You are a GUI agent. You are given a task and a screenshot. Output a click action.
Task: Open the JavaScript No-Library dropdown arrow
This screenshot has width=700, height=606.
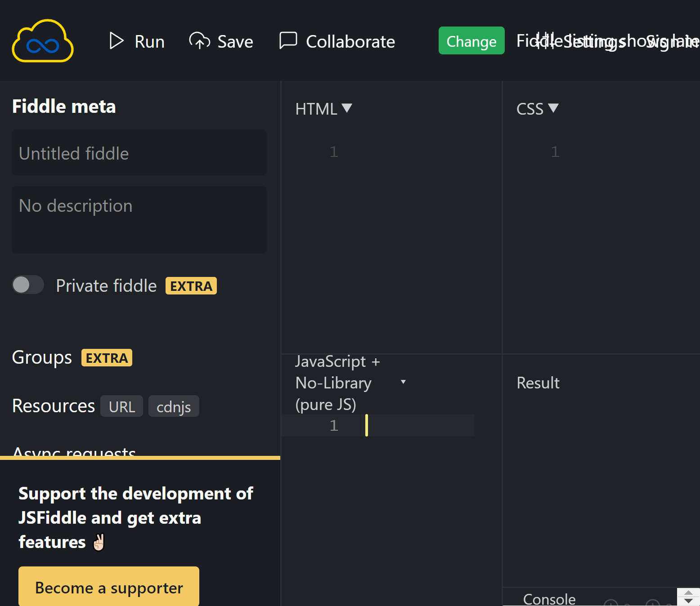pos(403,382)
